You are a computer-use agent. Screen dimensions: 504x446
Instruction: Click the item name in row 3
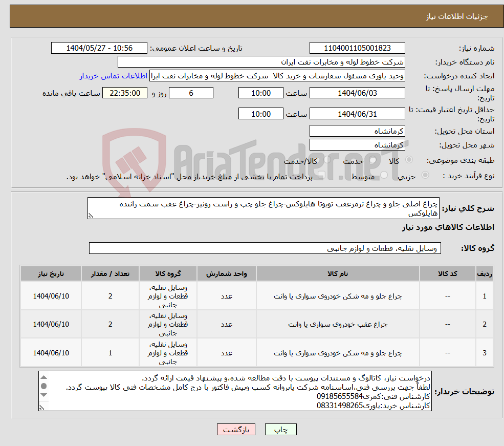pyautogui.click(x=338, y=353)
